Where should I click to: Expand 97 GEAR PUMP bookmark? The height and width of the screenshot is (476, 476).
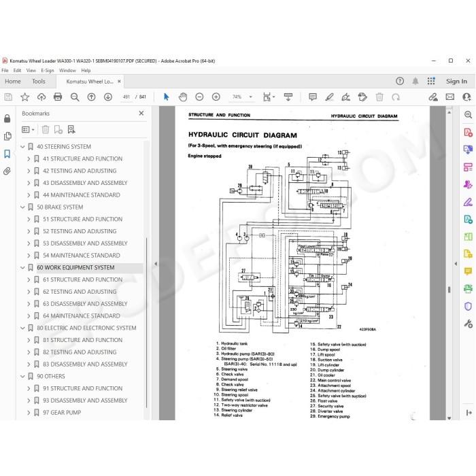(29, 413)
